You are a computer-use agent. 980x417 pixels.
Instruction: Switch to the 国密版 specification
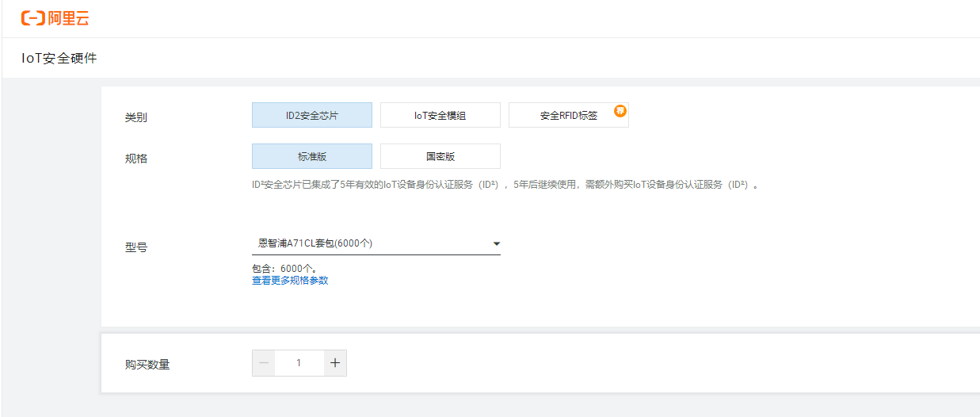[440, 156]
